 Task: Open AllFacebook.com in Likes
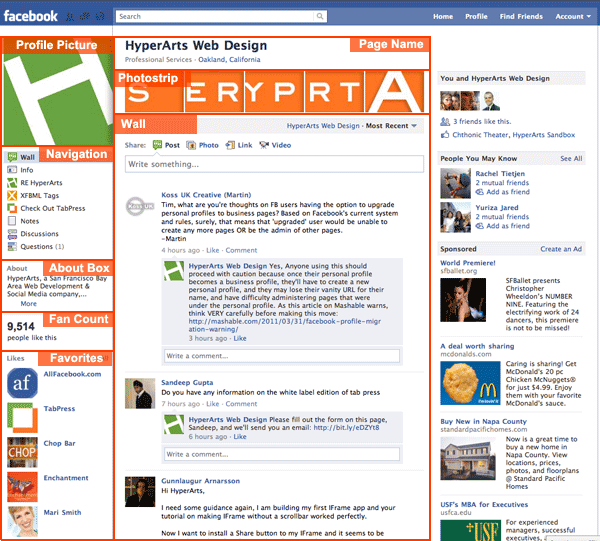tap(72, 374)
